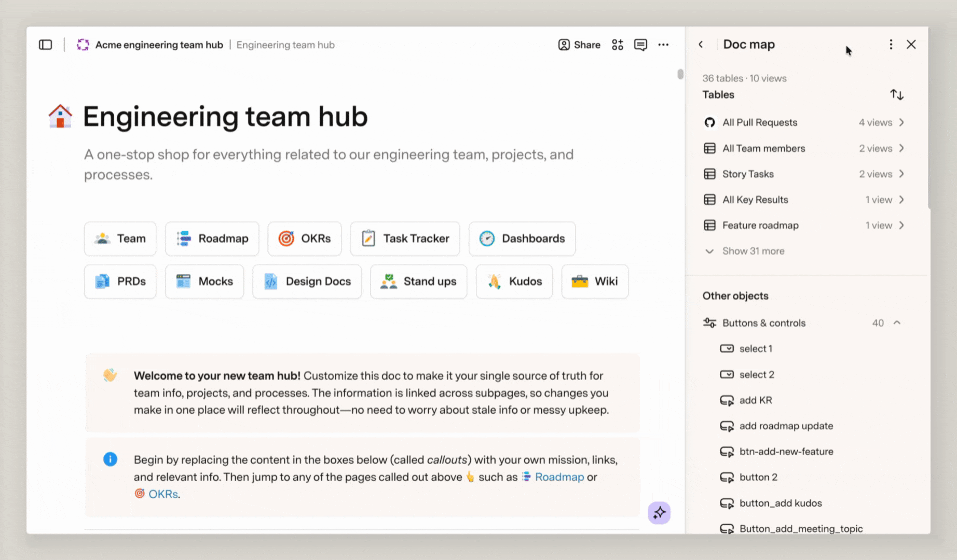Expand Feature roadmap view chevron
Image resolution: width=957 pixels, height=560 pixels.
pyautogui.click(x=901, y=225)
